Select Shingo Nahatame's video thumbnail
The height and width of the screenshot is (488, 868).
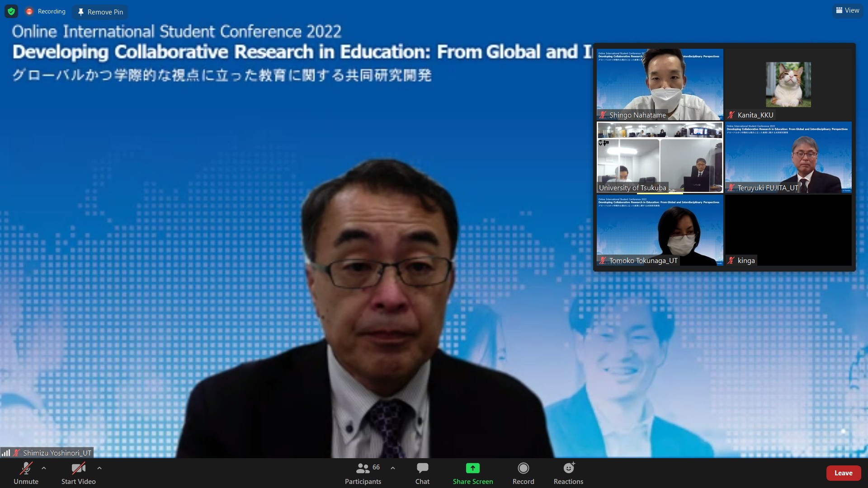tap(660, 84)
